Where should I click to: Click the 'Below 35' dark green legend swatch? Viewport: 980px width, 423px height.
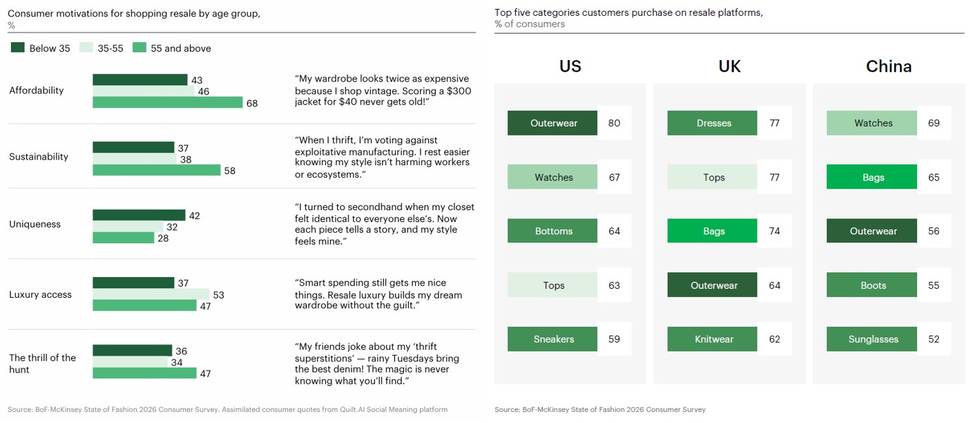(17, 48)
